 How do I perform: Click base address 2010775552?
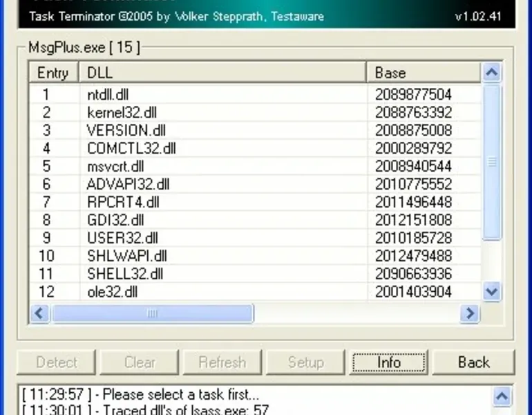click(x=413, y=185)
